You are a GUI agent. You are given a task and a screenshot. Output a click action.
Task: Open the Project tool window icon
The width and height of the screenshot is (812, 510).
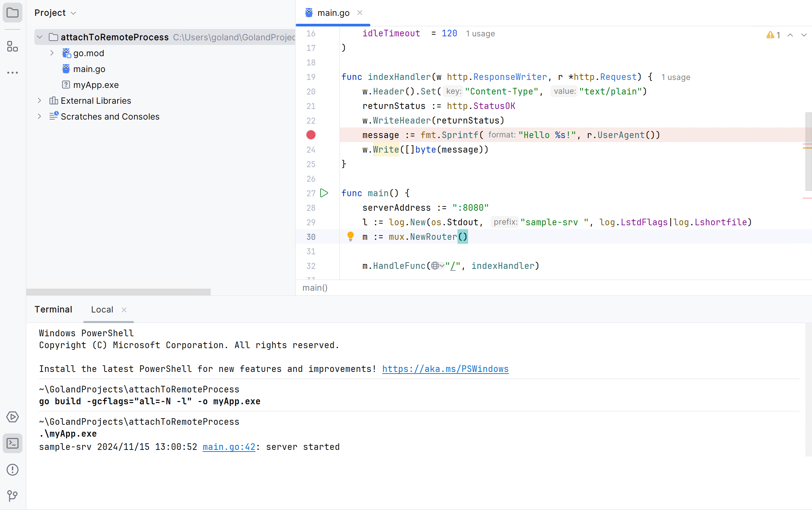point(13,13)
